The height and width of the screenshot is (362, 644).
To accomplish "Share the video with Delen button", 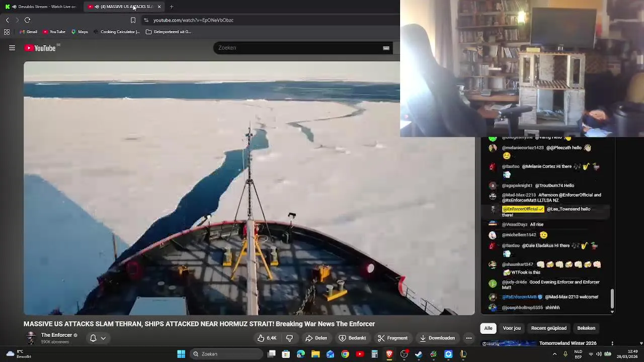I will pos(316,338).
